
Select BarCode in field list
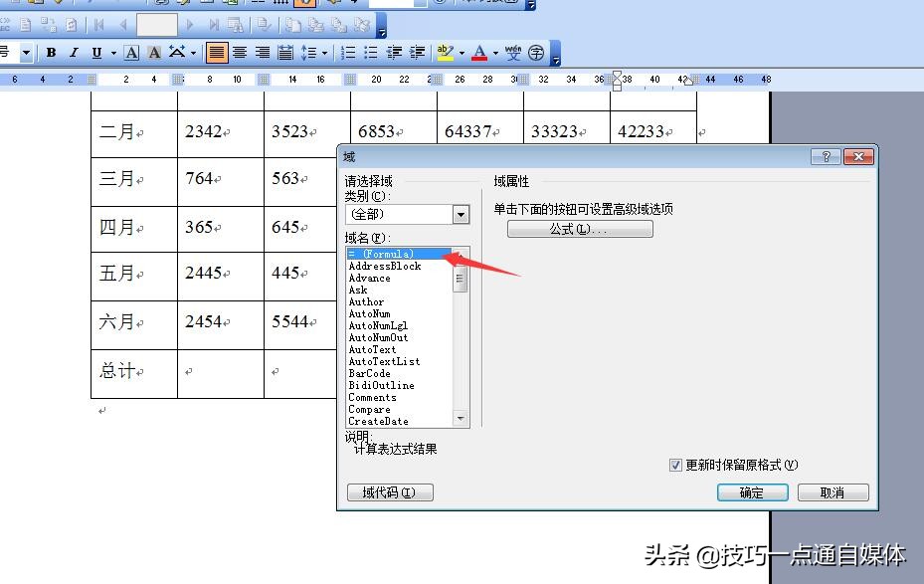pyautogui.click(x=369, y=374)
